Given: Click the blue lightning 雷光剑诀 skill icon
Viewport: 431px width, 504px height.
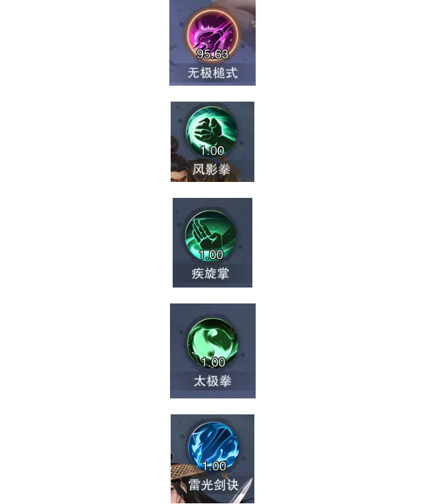Looking at the screenshot, I should click(x=213, y=447).
